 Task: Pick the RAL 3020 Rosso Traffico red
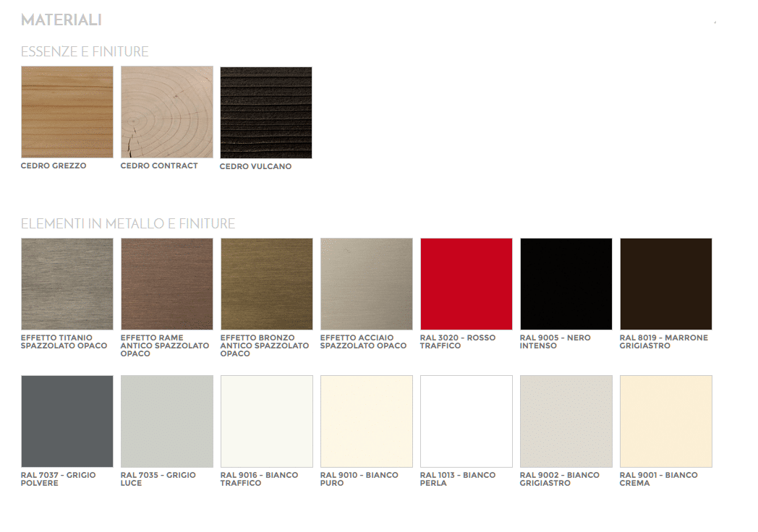(x=467, y=284)
